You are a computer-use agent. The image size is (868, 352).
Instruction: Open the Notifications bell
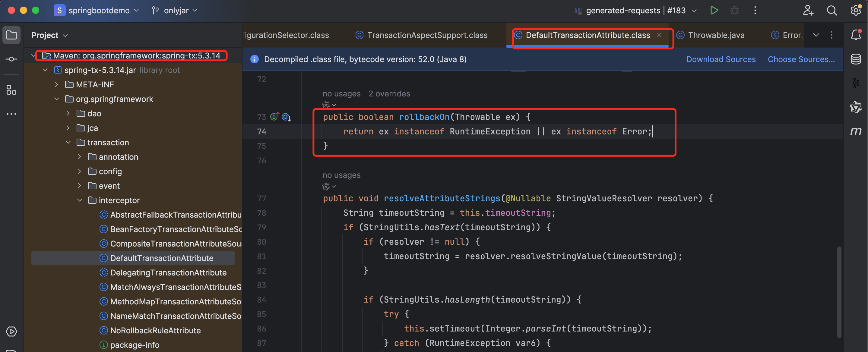(x=856, y=35)
